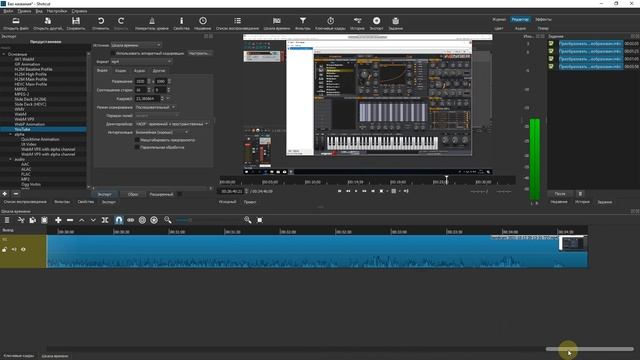Enable the Use Hardware Encoder checkbox
640x360 pixels.
113,53
